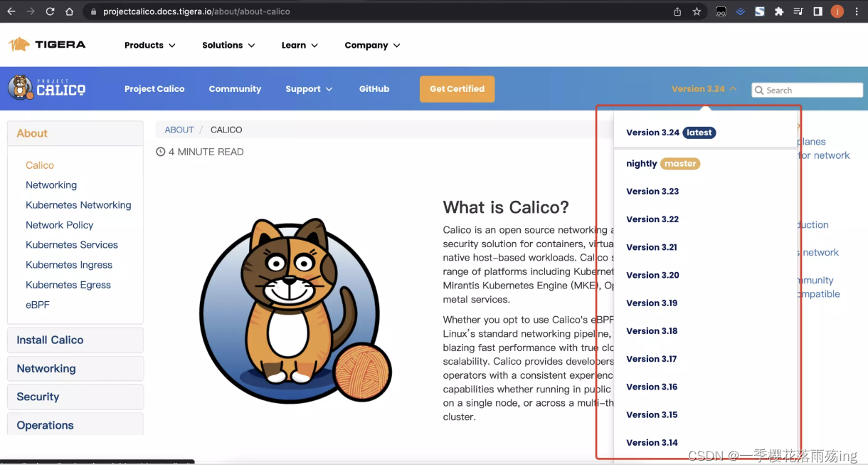Bookmark this page with the star icon

(x=697, y=11)
